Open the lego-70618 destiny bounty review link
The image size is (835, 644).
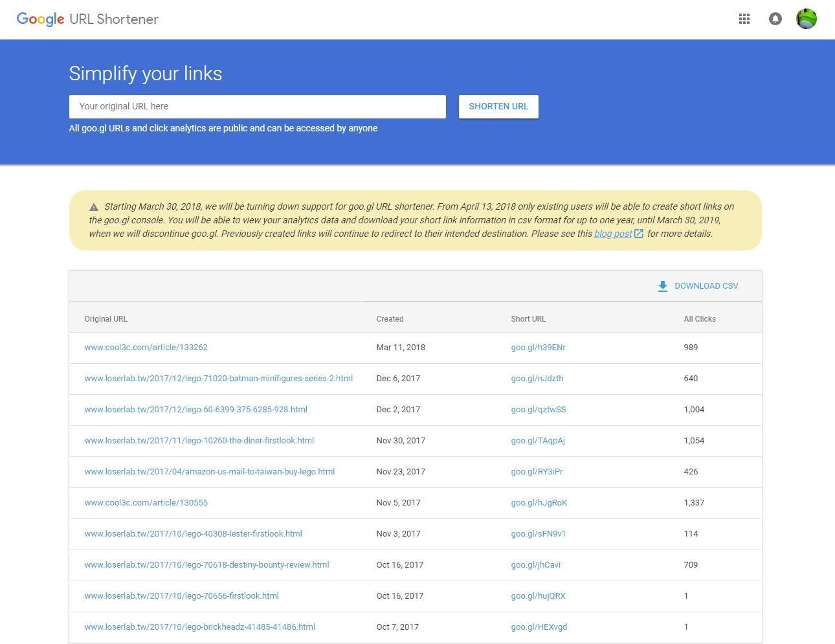tap(206, 565)
